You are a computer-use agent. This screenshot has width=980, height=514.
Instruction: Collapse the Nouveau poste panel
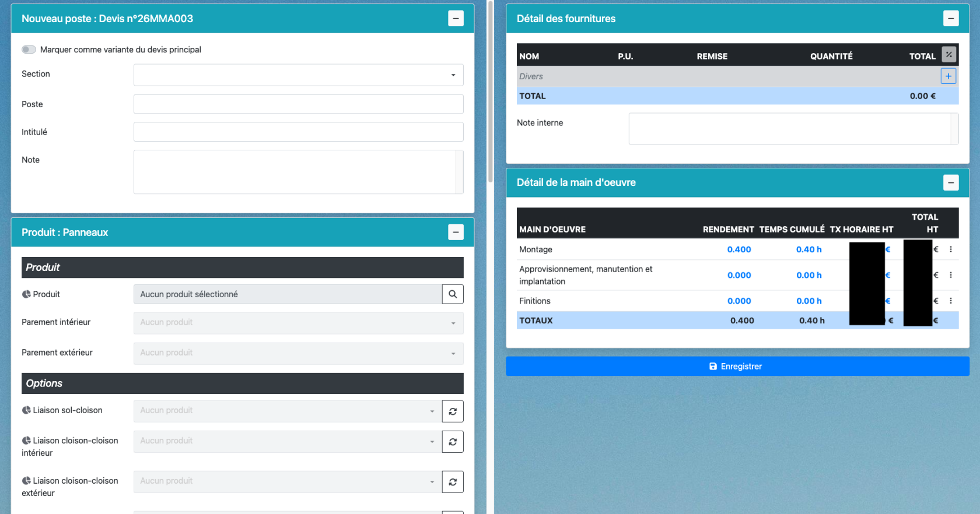456,19
